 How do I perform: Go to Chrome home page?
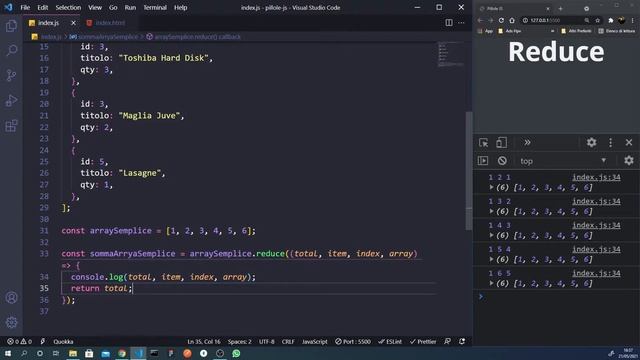point(512,20)
